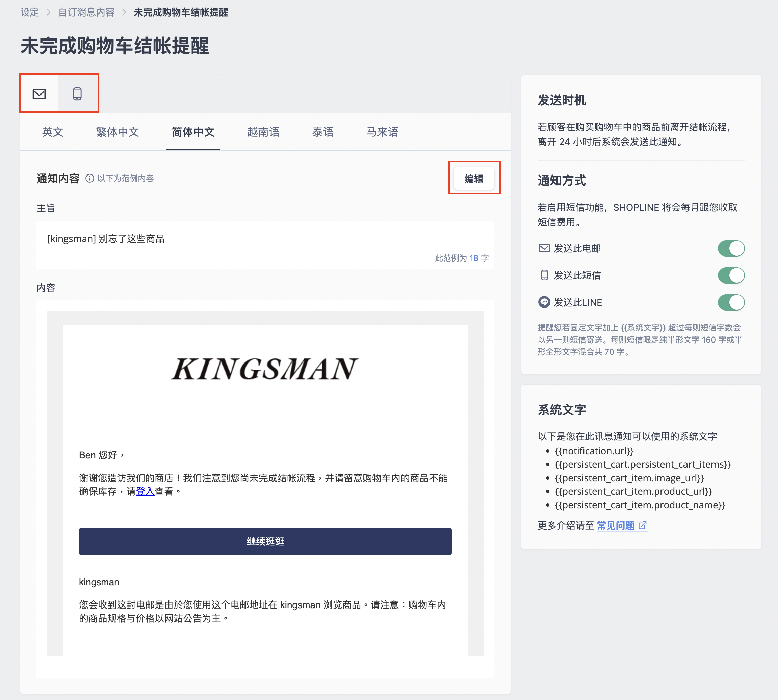The image size is (778, 700).
Task: Toggle the 发送此LINE switch
Action: (731, 302)
